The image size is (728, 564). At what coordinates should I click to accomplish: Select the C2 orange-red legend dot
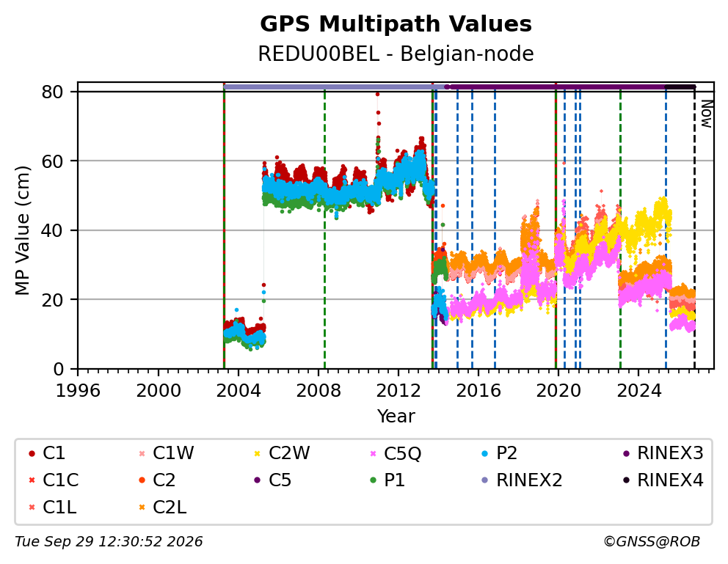[x=142, y=480]
